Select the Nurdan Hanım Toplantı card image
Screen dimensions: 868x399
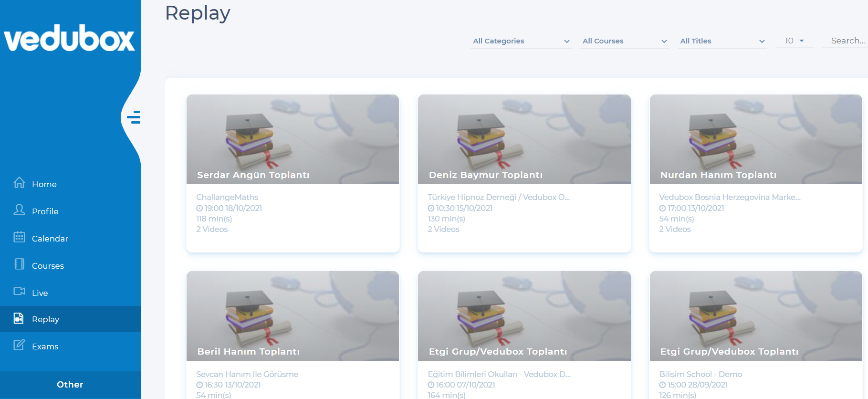tap(755, 139)
